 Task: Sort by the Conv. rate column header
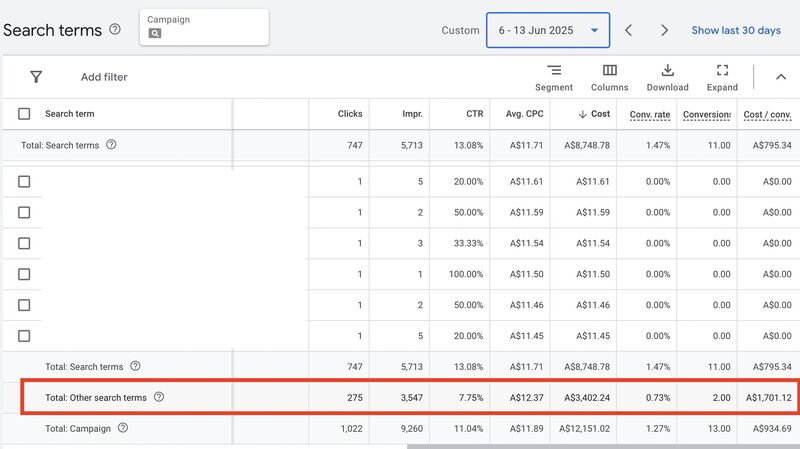tap(649, 114)
